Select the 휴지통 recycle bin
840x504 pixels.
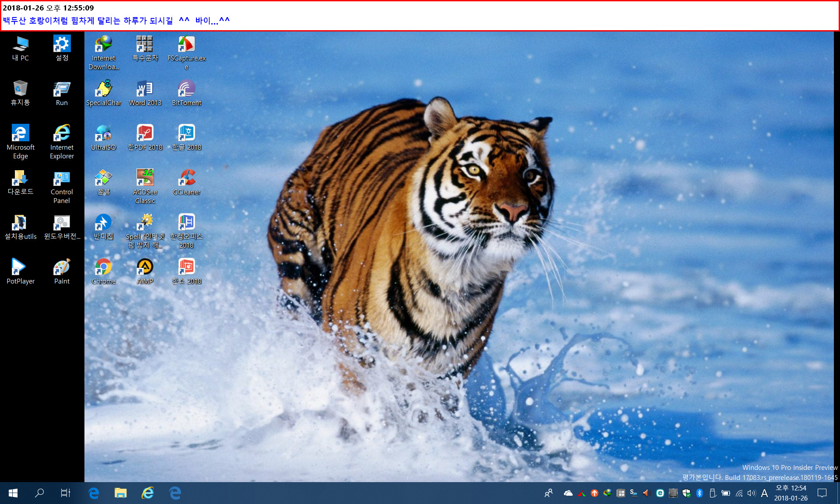21,93
